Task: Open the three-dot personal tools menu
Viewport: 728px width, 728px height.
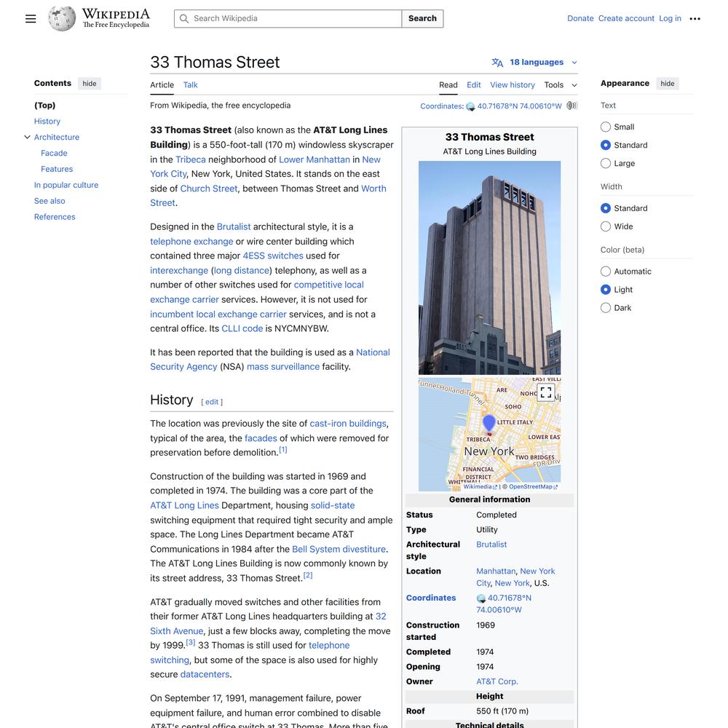Action: pos(695,19)
